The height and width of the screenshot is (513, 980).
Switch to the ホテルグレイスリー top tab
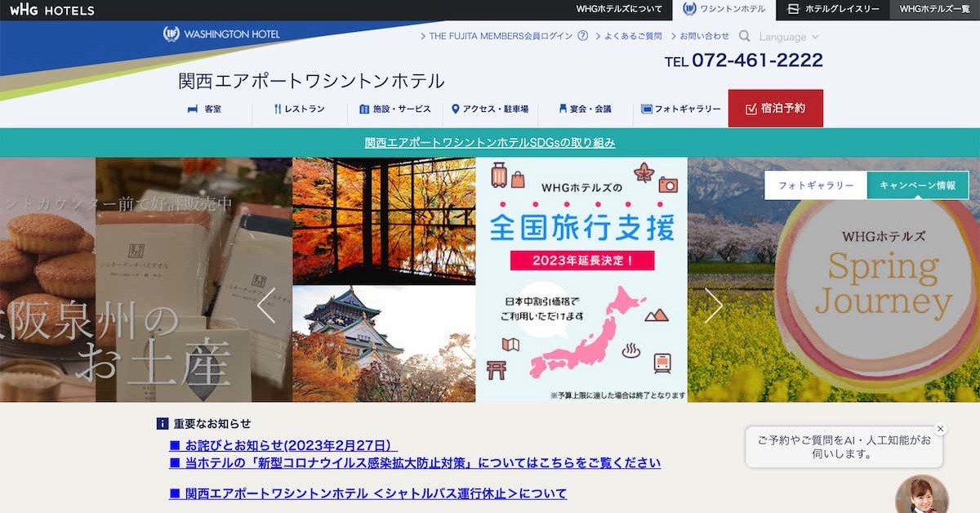pyautogui.click(x=833, y=10)
